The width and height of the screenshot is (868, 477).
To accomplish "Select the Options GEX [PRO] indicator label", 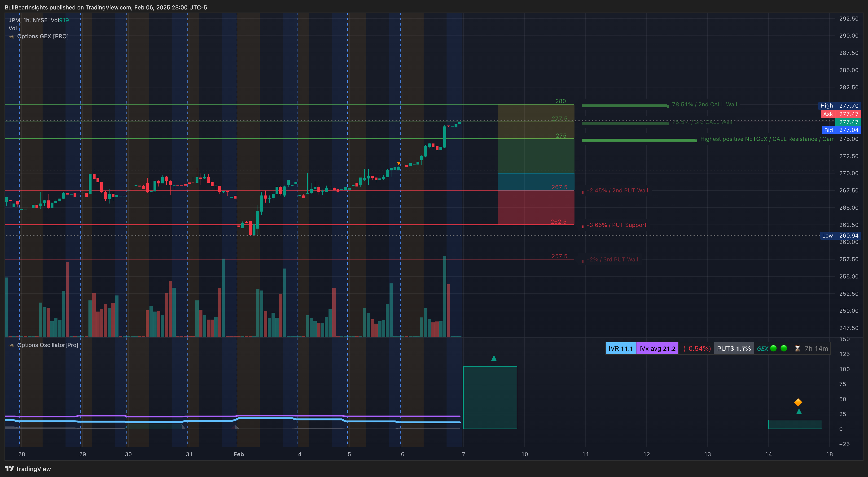I will (x=43, y=36).
